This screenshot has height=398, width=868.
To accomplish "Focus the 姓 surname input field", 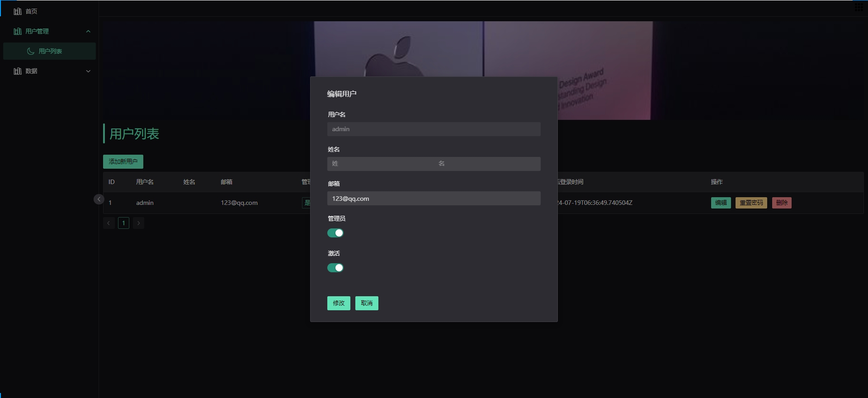I will [381, 164].
